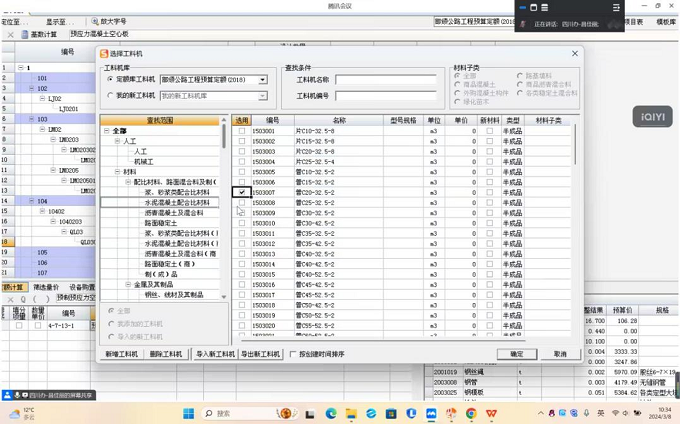Viewport: 680px width, 424px height.
Task: Show hidden tray icons with the chevron
Action: [540, 413]
